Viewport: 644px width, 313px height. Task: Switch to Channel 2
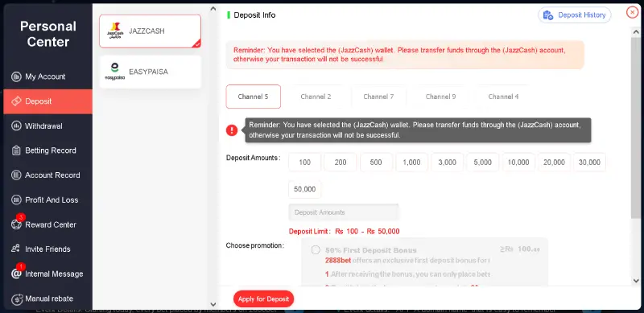(316, 97)
